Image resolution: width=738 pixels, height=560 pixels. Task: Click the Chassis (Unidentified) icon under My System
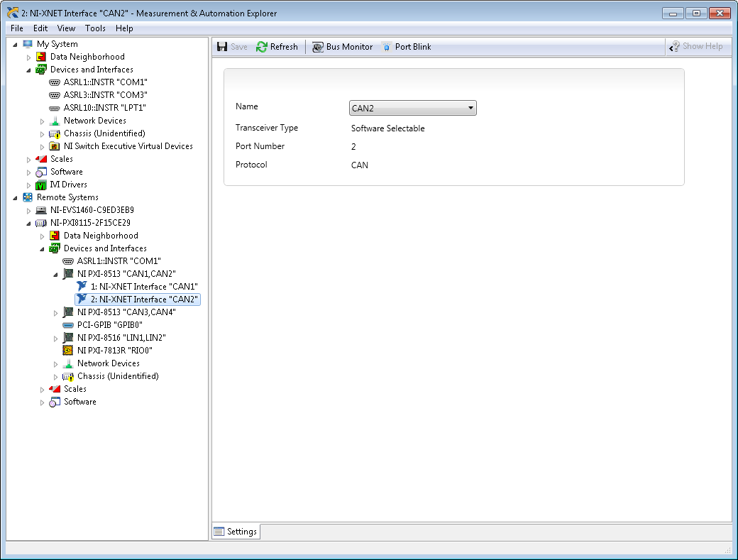55,133
